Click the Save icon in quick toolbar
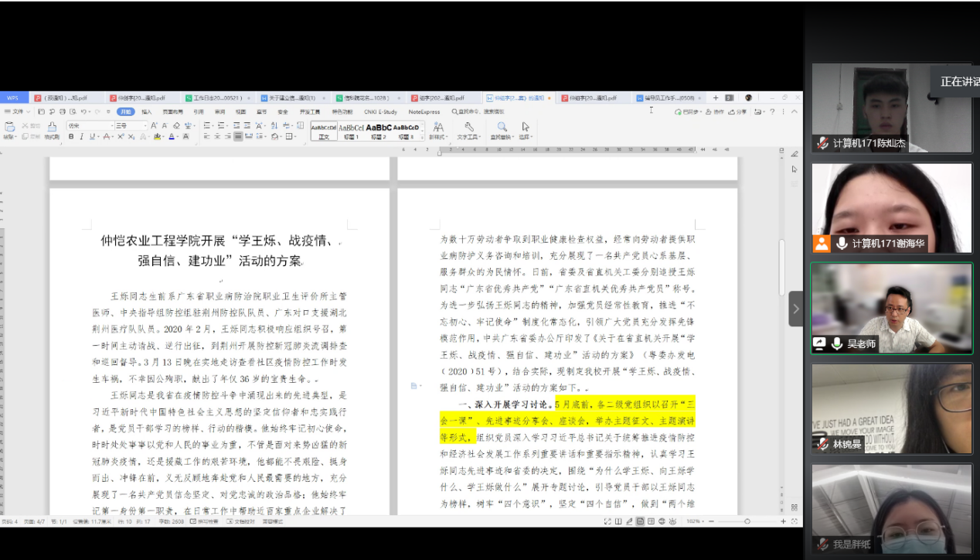 pyautogui.click(x=42, y=111)
